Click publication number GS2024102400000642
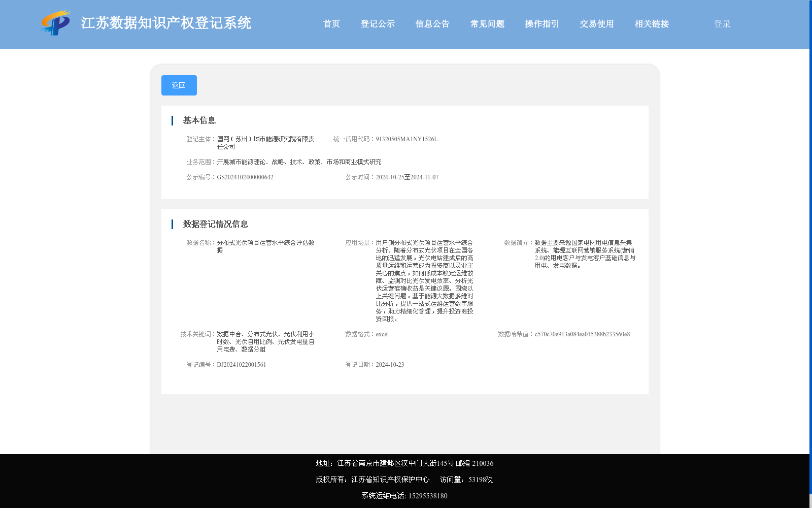The width and height of the screenshot is (812, 508). pyautogui.click(x=245, y=177)
